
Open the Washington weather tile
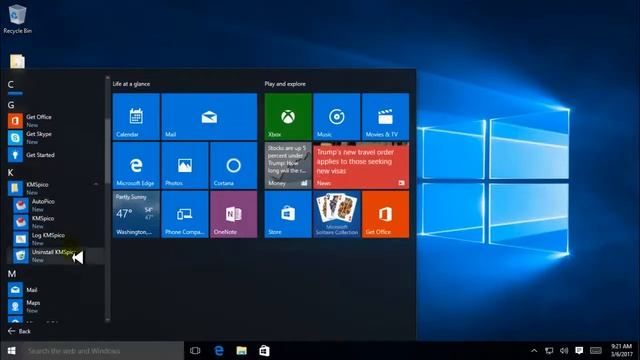[x=136, y=214]
